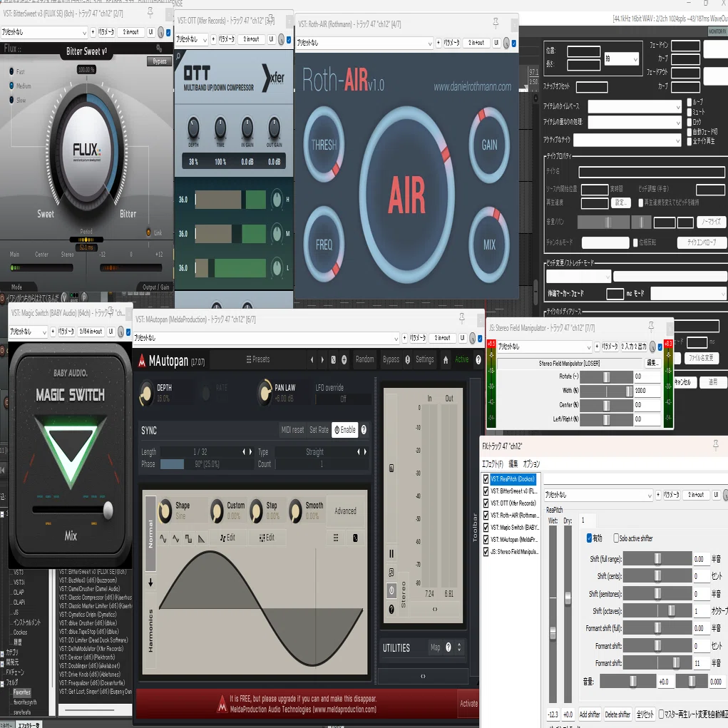Image resolution: width=728 pixels, height=728 pixels.
Task: Click the OTT IN GAIN knob
Action: pos(247,127)
